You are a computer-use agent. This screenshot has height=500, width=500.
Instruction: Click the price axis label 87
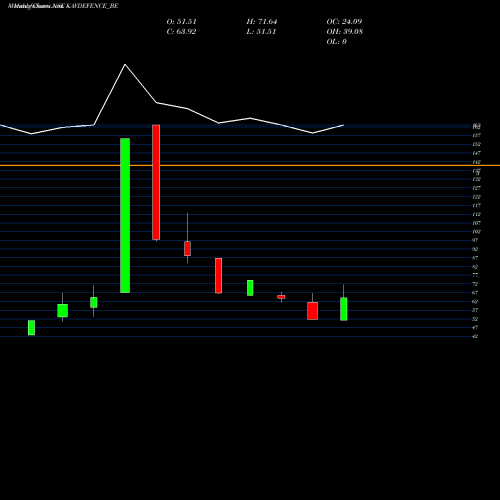[475, 258]
